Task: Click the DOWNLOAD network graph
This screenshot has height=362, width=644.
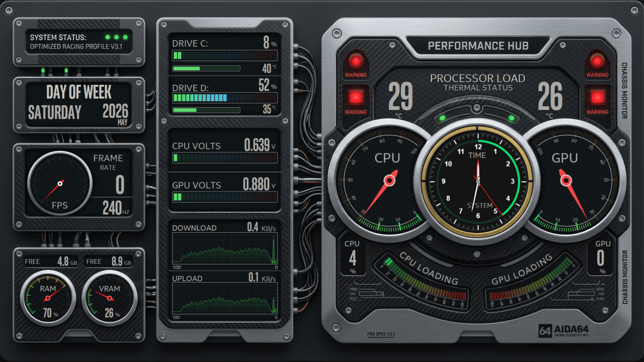Action: click(x=225, y=249)
